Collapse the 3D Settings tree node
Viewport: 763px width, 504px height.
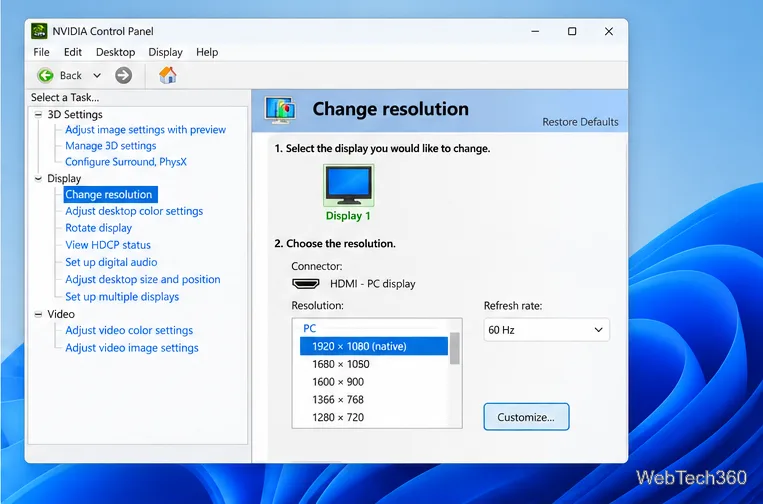[x=38, y=115]
